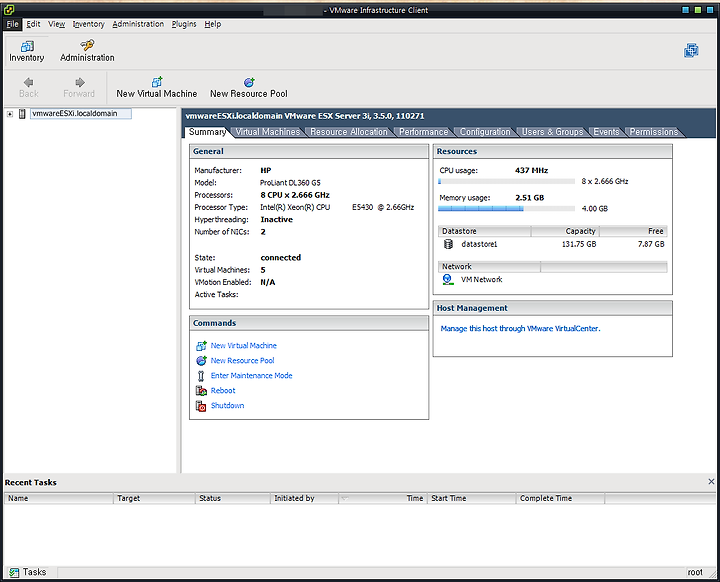Image resolution: width=720 pixels, height=582 pixels.
Task: Click the 131.75 GB capacity value
Action: pos(579,244)
